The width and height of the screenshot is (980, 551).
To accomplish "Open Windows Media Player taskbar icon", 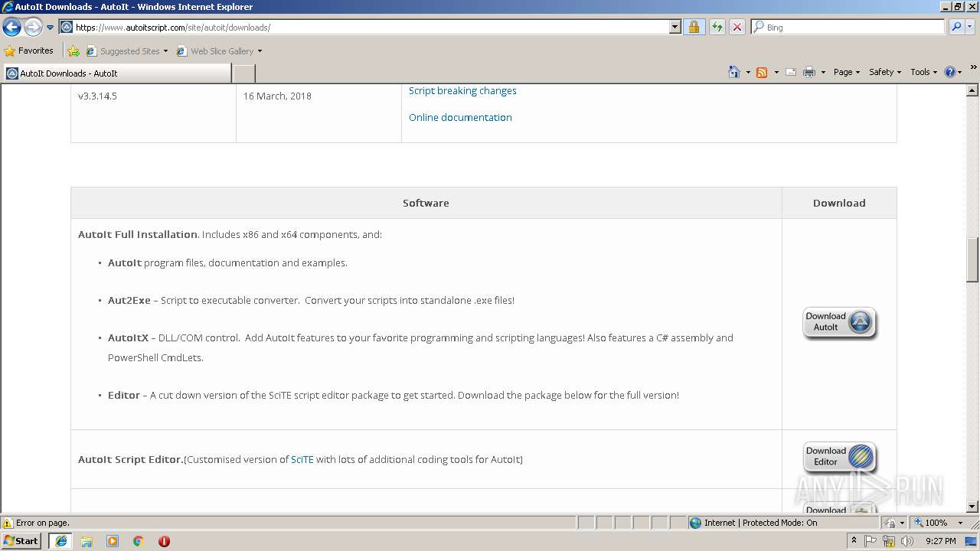I will (x=113, y=541).
